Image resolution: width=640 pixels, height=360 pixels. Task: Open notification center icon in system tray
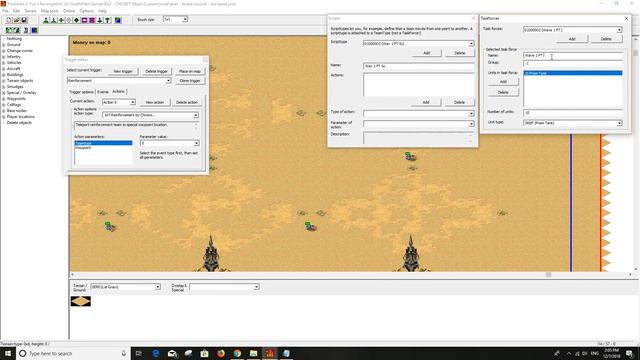629,353
